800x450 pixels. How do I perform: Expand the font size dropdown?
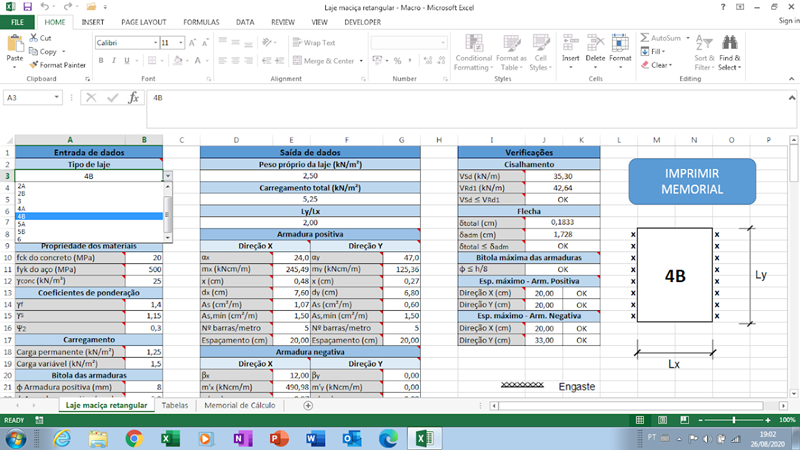181,43
